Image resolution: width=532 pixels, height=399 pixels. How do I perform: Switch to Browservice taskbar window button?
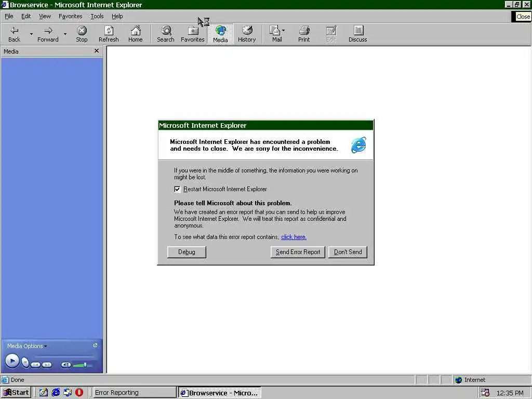pyautogui.click(x=220, y=393)
